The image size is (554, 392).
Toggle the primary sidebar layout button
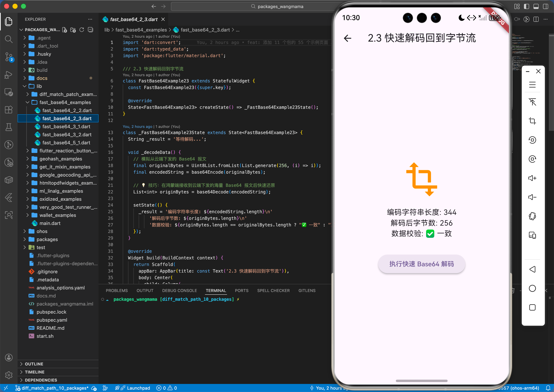tap(526, 7)
